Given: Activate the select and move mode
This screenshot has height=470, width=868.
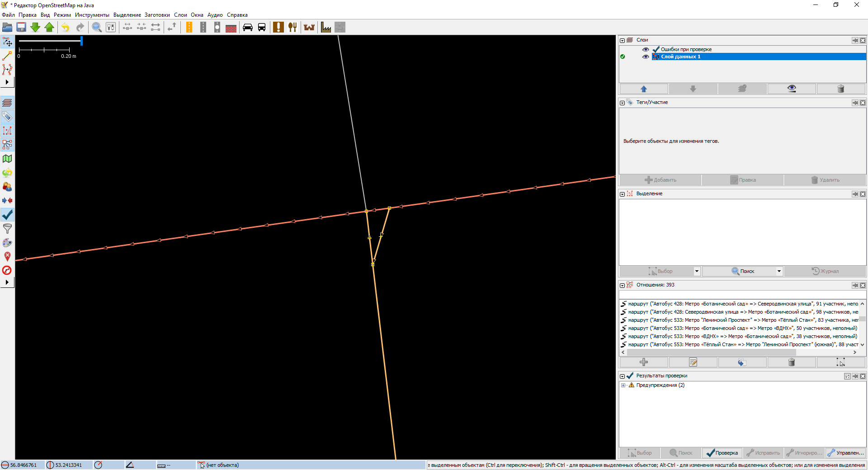Looking at the screenshot, I should [x=7, y=42].
